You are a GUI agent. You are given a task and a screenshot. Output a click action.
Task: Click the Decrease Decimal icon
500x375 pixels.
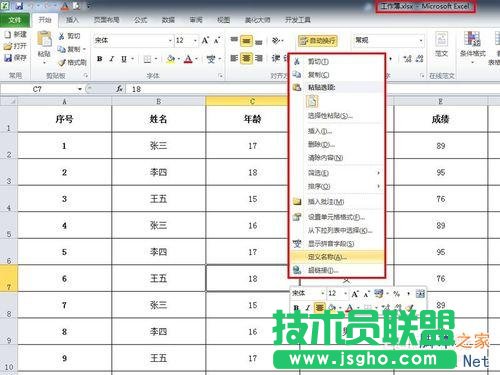(x=419, y=59)
